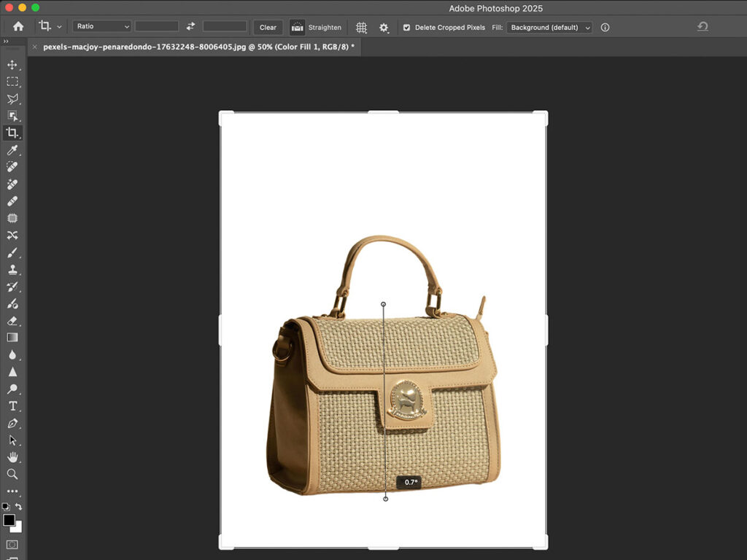The image size is (747, 560).
Task: Click the crop height input field
Action: (x=225, y=26)
